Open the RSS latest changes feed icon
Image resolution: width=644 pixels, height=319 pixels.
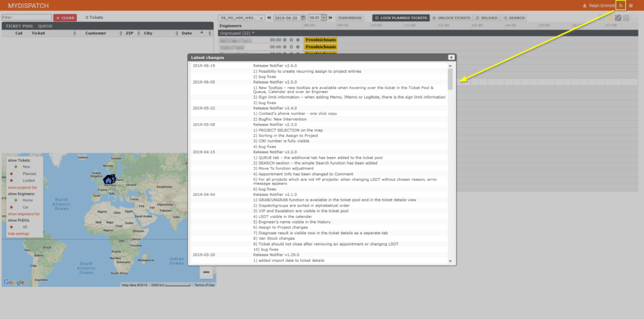tap(621, 5)
